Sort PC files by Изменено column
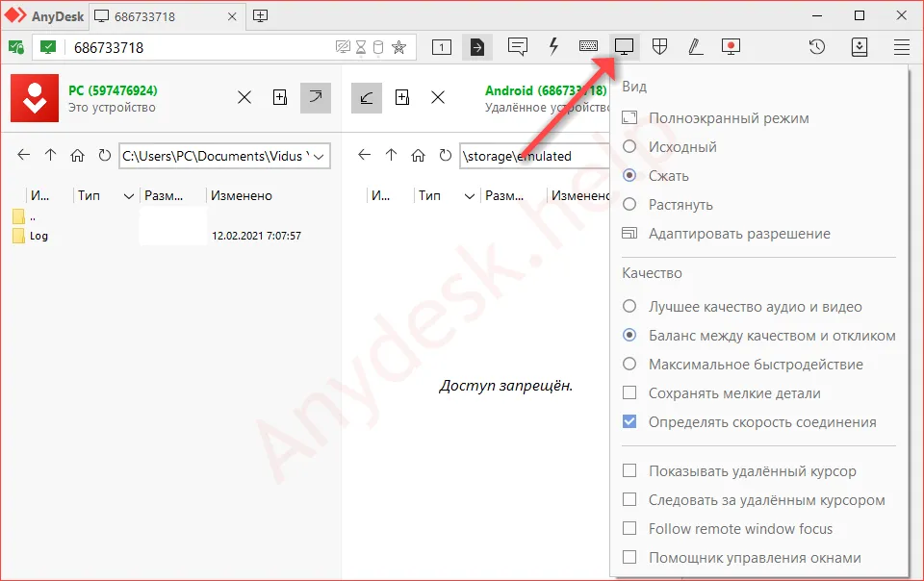The width and height of the screenshot is (924, 581). (x=242, y=195)
